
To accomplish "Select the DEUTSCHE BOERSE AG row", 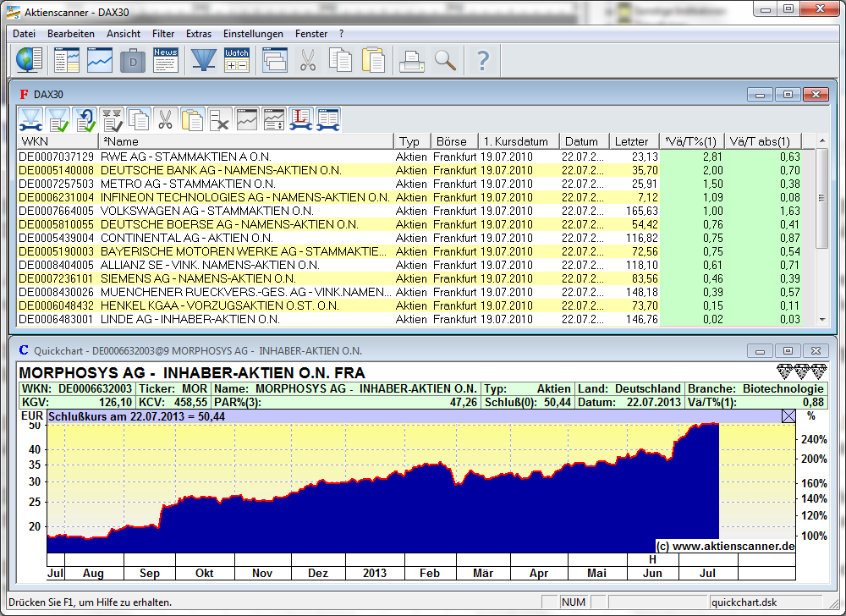I will [x=409, y=224].
